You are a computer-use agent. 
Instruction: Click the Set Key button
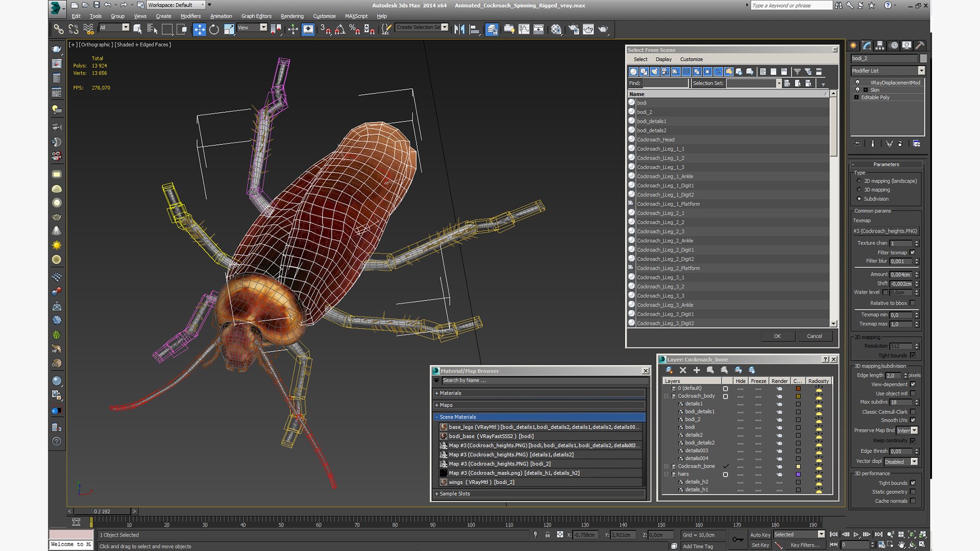point(760,545)
